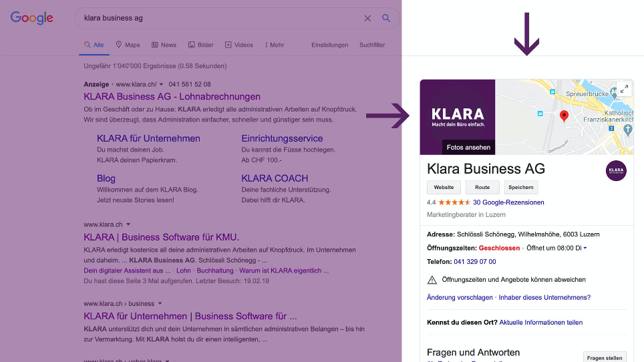Viewport: 644px width, 362px height.
Task: Open KLARA | Business Software für KMU. result
Action: coord(162,237)
